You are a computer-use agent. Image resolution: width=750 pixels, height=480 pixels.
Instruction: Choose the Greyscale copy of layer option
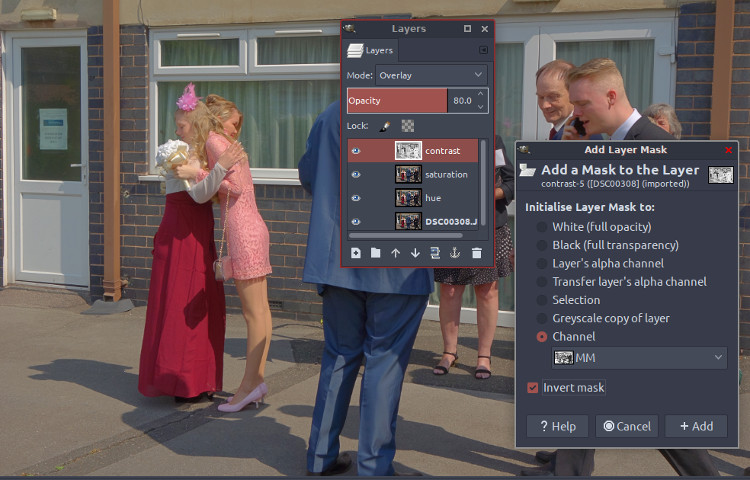tap(542, 318)
